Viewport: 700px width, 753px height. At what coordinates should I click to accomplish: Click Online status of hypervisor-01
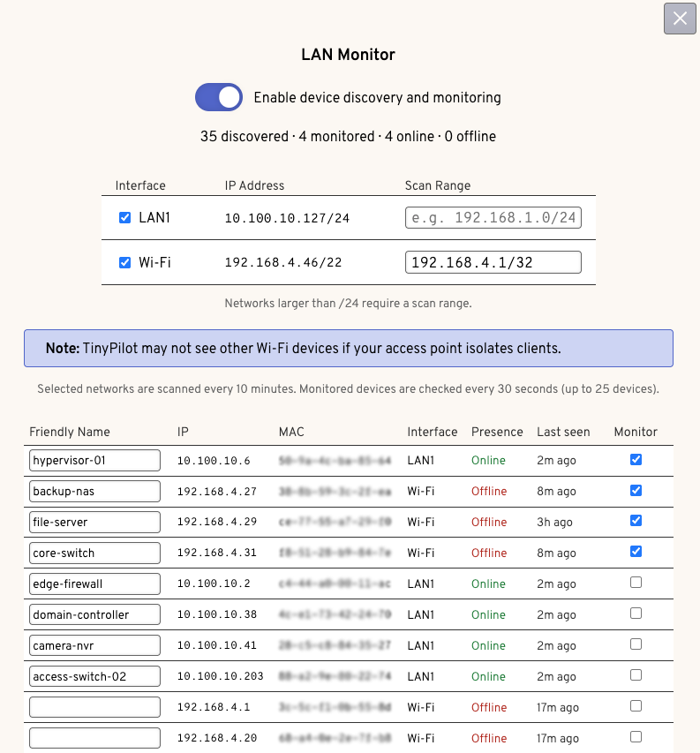tap(488, 460)
